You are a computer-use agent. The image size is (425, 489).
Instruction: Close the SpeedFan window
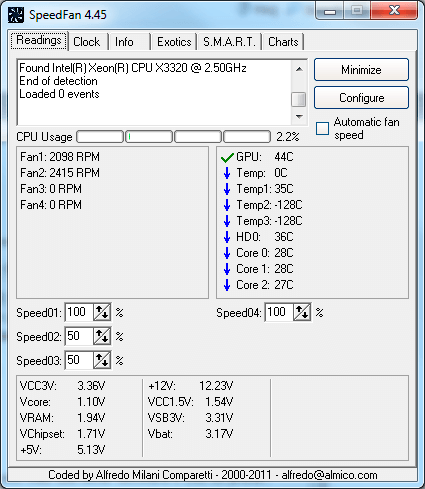tap(395, 11)
